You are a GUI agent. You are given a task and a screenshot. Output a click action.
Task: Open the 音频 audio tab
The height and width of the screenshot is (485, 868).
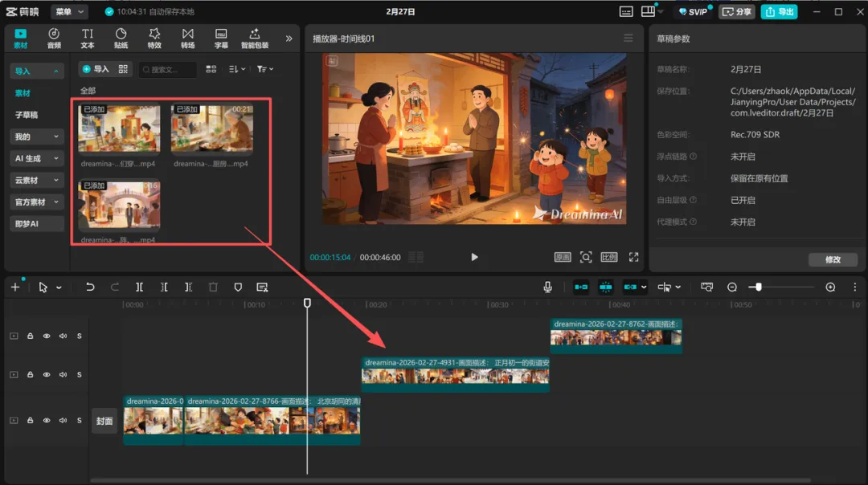54,39
